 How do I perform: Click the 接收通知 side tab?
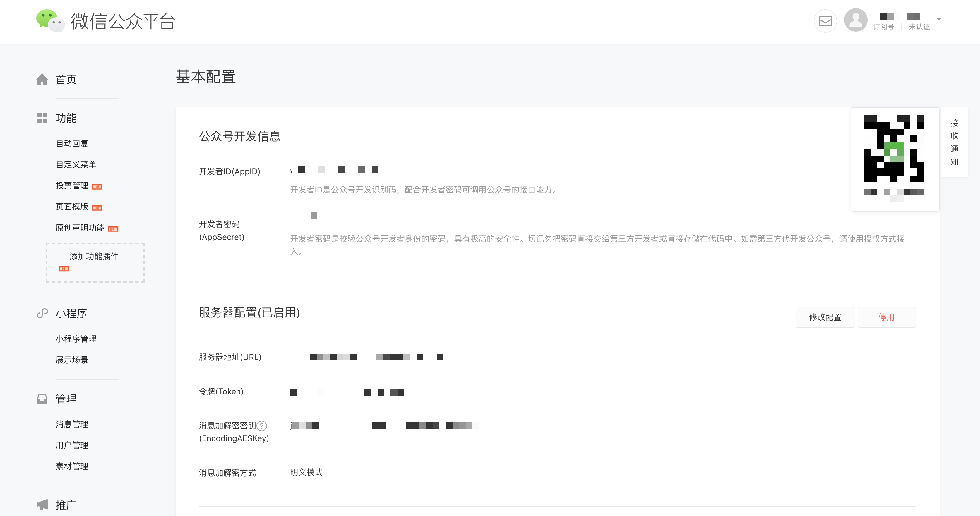click(x=955, y=142)
